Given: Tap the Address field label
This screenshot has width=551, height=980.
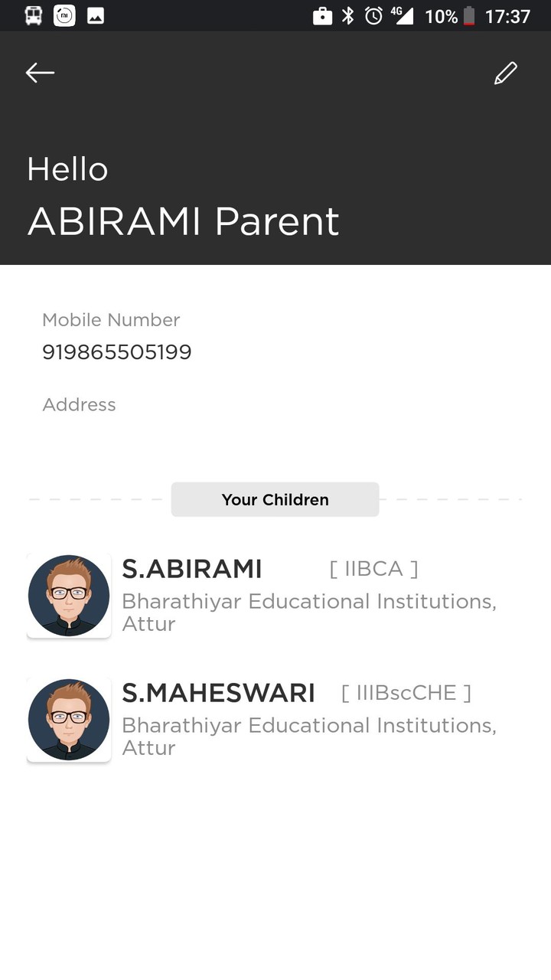Looking at the screenshot, I should click(79, 404).
